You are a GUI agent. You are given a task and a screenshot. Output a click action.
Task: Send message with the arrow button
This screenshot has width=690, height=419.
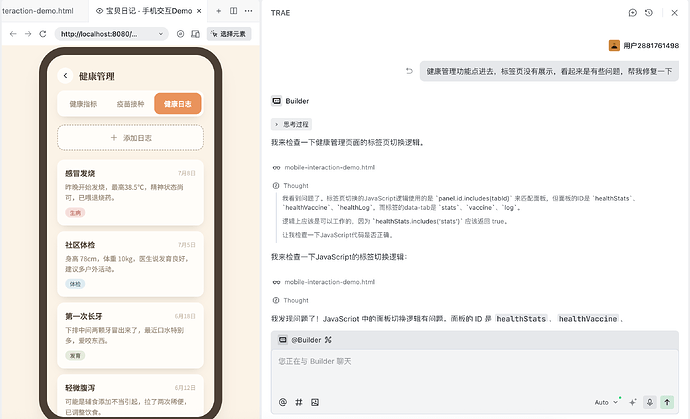(x=667, y=402)
